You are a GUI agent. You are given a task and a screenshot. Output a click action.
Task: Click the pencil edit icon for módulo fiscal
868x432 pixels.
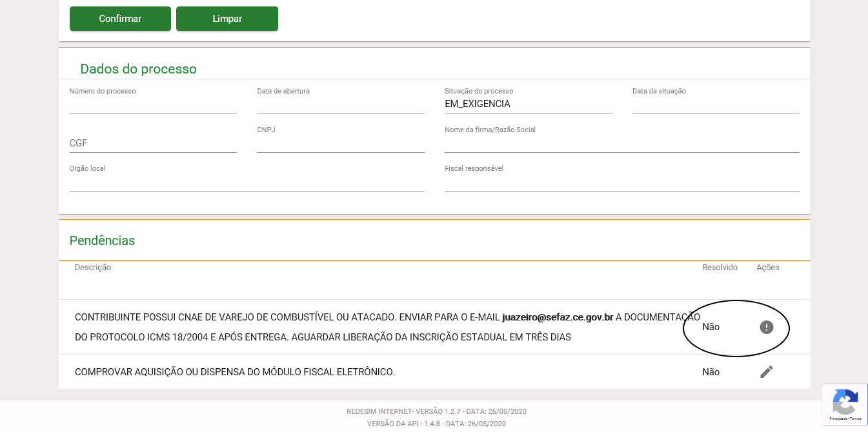[x=766, y=371]
